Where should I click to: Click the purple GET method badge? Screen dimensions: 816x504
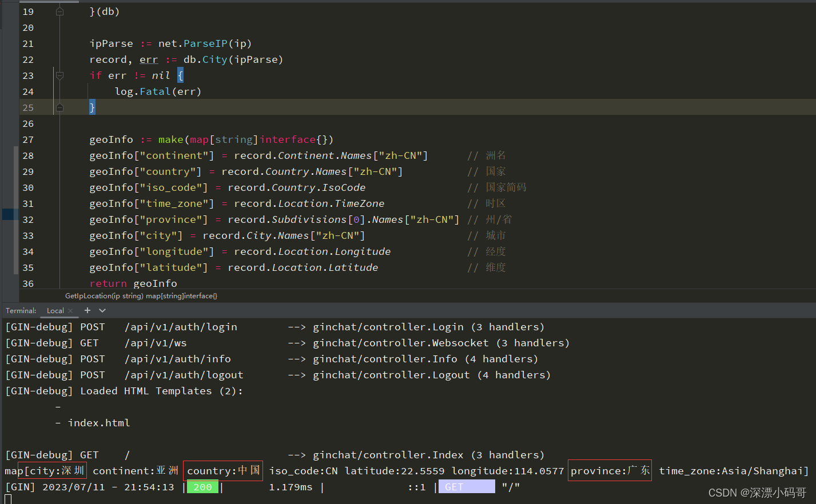tap(467, 486)
